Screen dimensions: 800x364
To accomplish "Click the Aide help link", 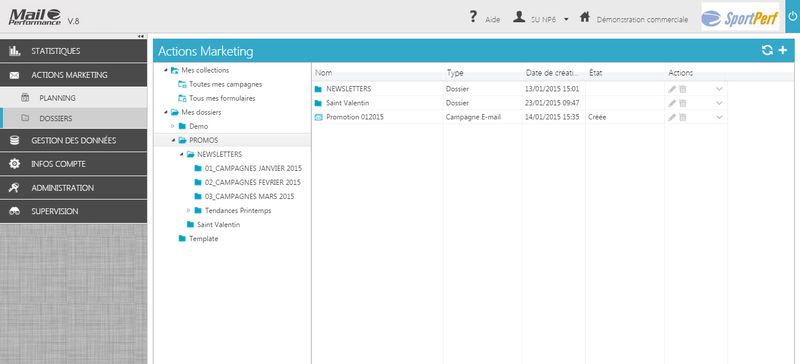I will 492,20.
